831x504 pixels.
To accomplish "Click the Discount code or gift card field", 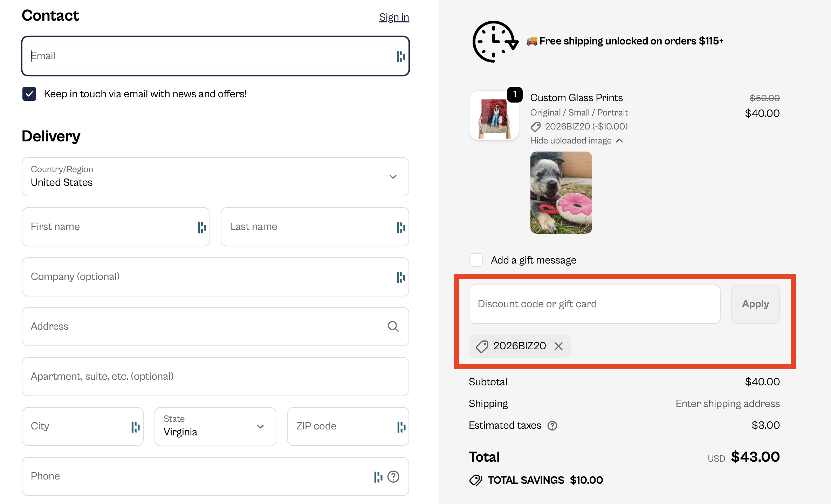I will pyautogui.click(x=594, y=304).
